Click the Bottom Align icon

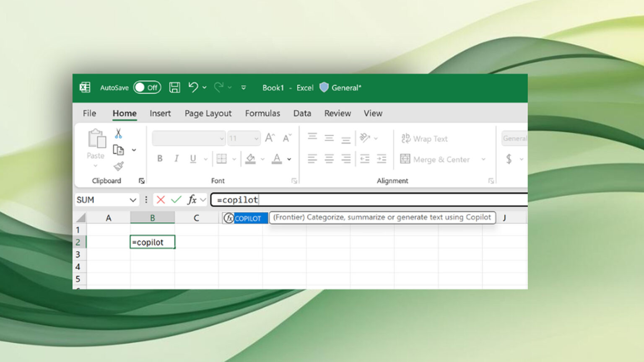coord(346,140)
